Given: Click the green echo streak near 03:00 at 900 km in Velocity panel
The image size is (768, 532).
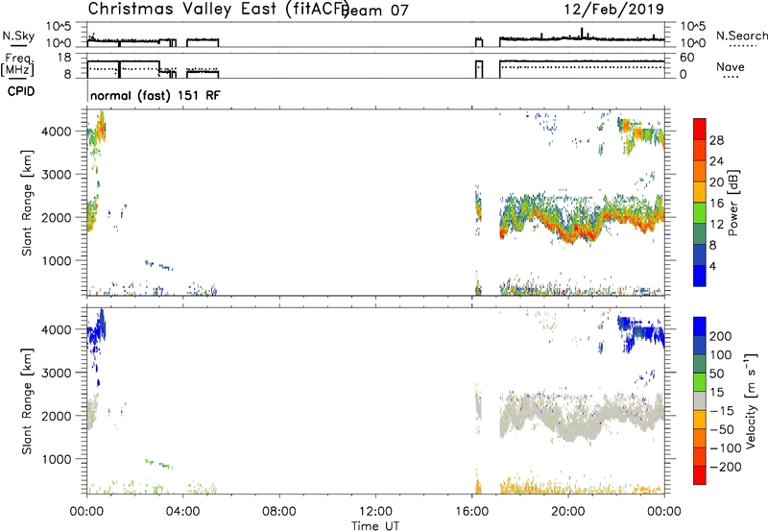Looking at the screenshot, I should [x=159, y=464].
